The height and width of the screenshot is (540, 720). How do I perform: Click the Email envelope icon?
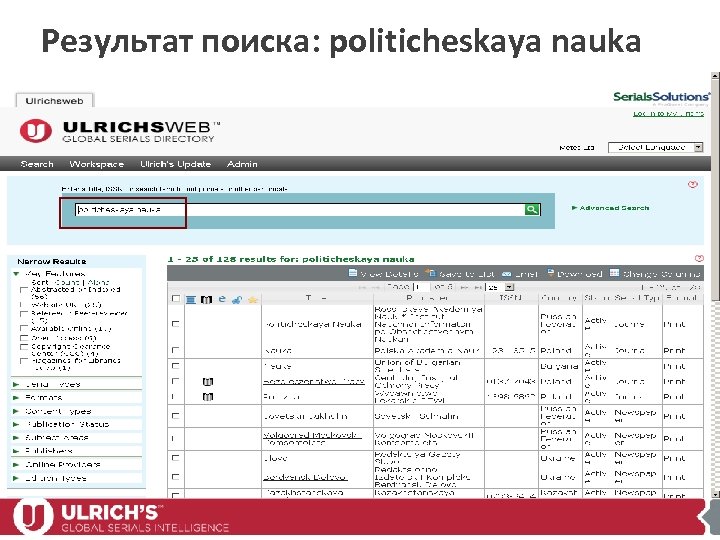[x=506, y=274]
